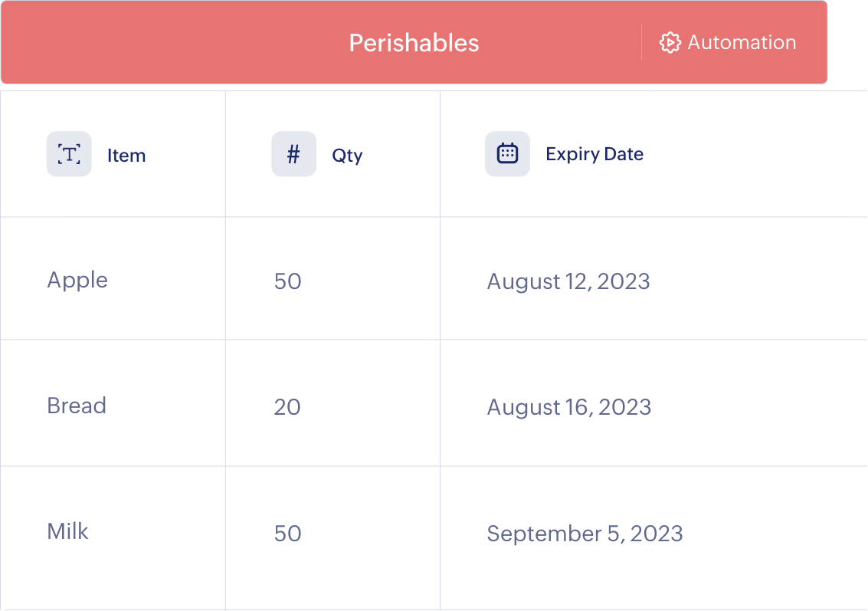Screen dimensions: 868x611
Task: Click the calendar icon beside Expiry Date
Action: (x=507, y=153)
